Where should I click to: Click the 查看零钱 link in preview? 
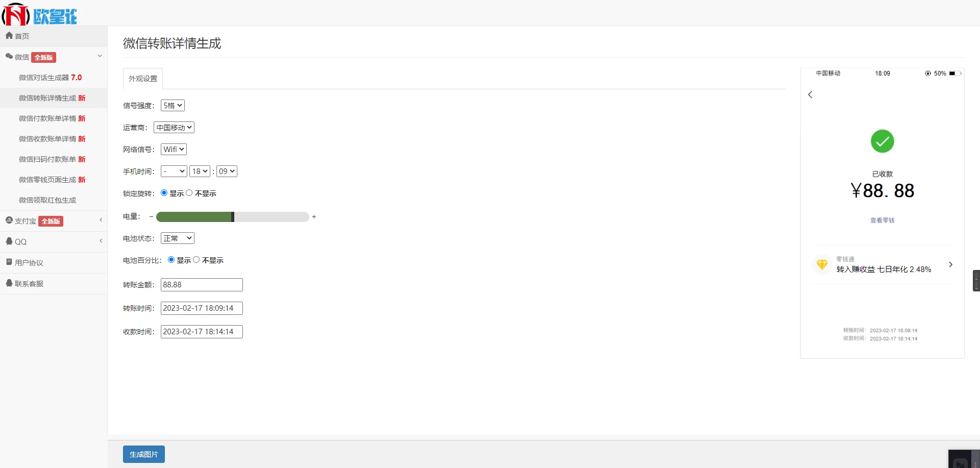pos(882,220)
